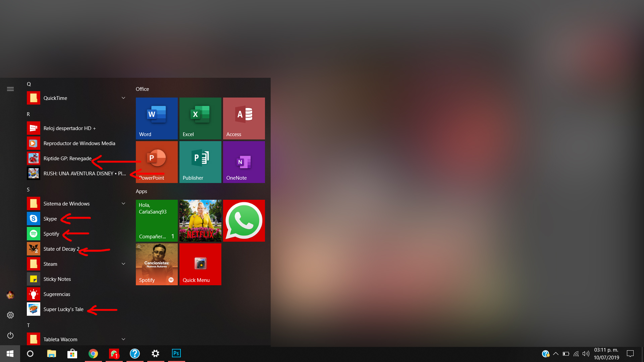Open the WhatsApp tile

coord(244,221)
